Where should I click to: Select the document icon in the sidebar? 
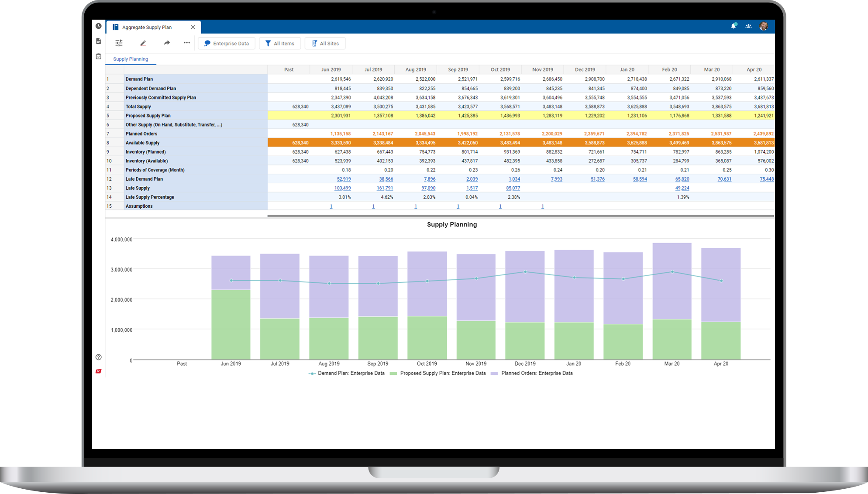[98, 41]
